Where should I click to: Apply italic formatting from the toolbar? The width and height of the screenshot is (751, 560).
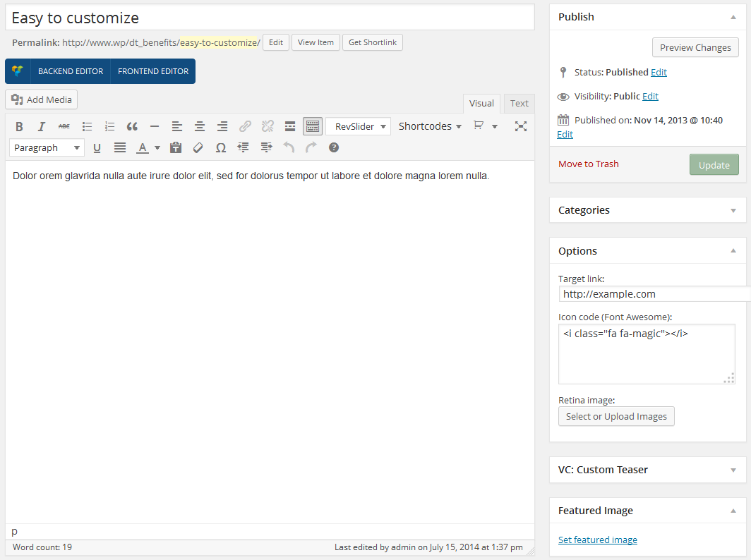[x=42, y=126]
